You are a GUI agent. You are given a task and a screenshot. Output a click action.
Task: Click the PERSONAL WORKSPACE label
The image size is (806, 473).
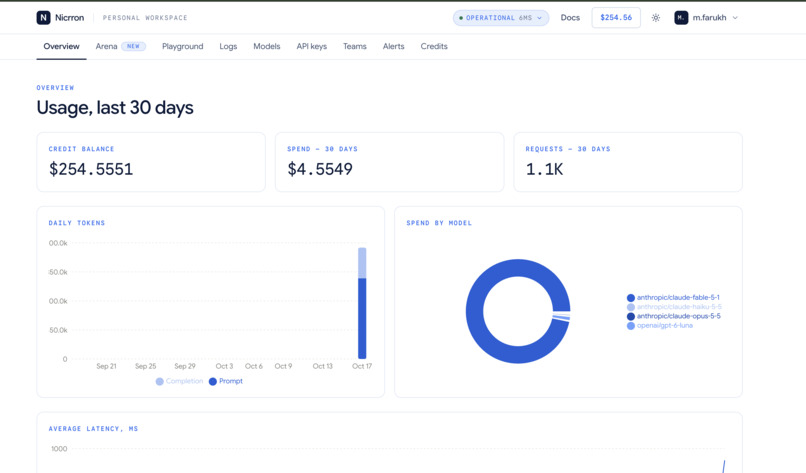(145, 17)
